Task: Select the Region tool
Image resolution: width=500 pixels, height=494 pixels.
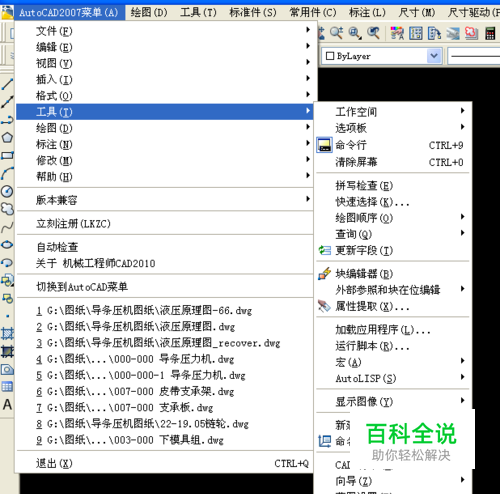Action: coord(7,369)
